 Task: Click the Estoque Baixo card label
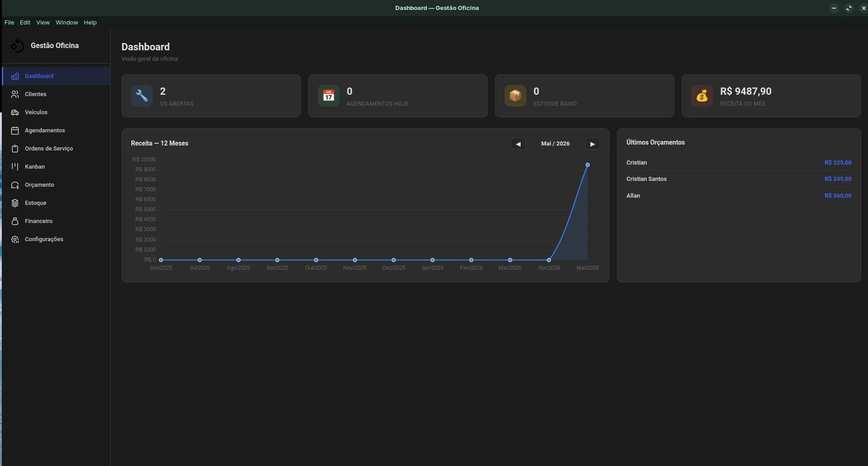[555, 104]
